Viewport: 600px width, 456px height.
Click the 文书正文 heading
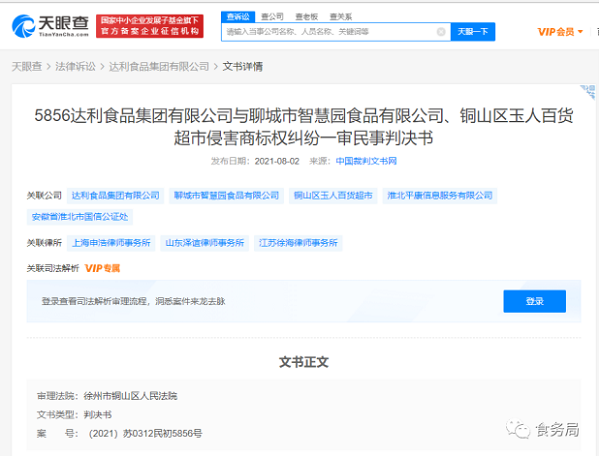coord(303,362)
